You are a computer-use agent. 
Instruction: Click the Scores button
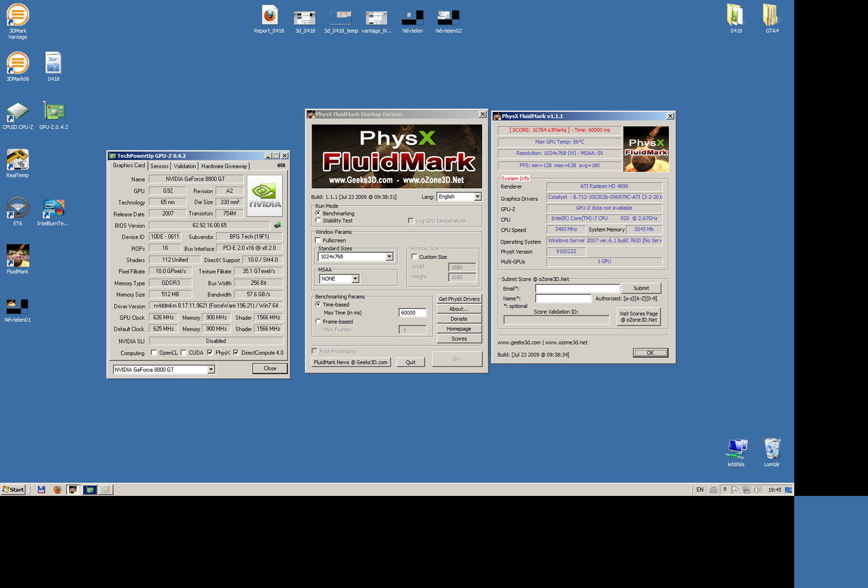coord(459,339)
